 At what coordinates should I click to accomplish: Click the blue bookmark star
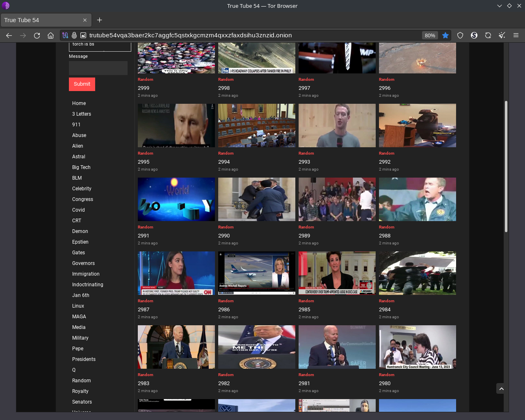(445, 35)
